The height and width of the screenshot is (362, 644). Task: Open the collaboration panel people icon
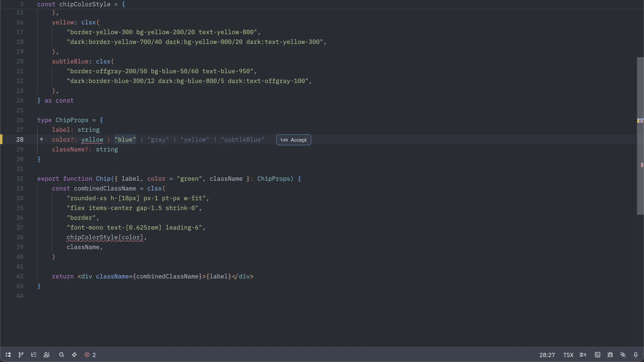pos(46,355)
